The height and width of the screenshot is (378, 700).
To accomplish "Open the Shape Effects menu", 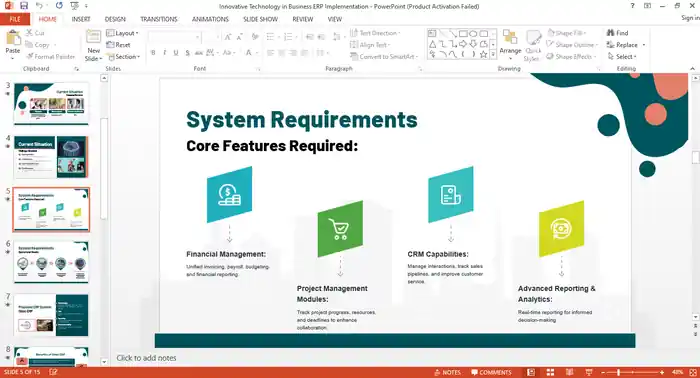I will [571, 57].
